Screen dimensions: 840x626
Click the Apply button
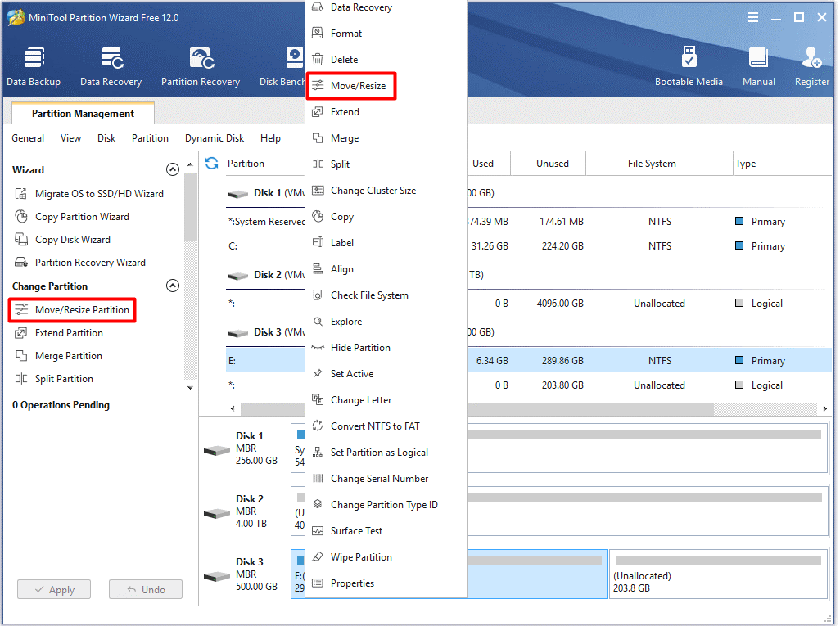click(x=53, y=588)
